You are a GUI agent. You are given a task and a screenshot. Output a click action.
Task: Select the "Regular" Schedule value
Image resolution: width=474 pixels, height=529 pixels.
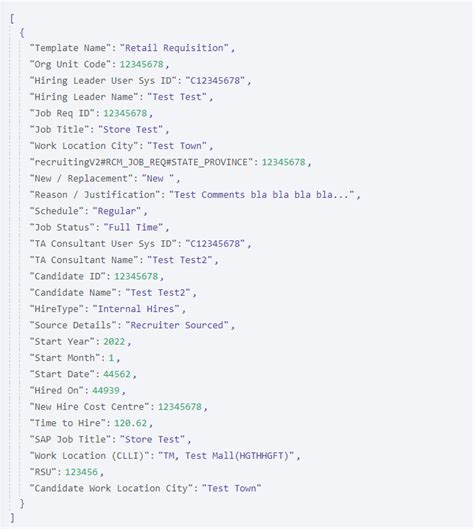[116, 211]
